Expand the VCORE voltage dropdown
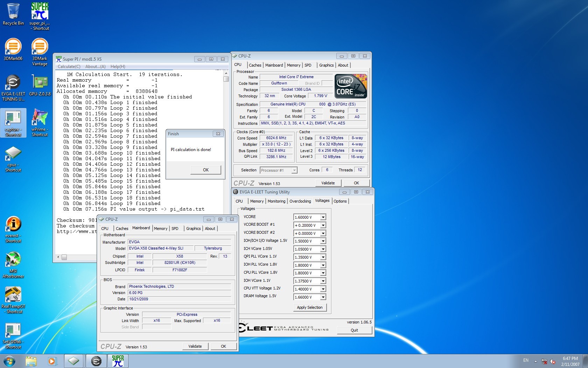588x368 pixels. click(323, 217)
